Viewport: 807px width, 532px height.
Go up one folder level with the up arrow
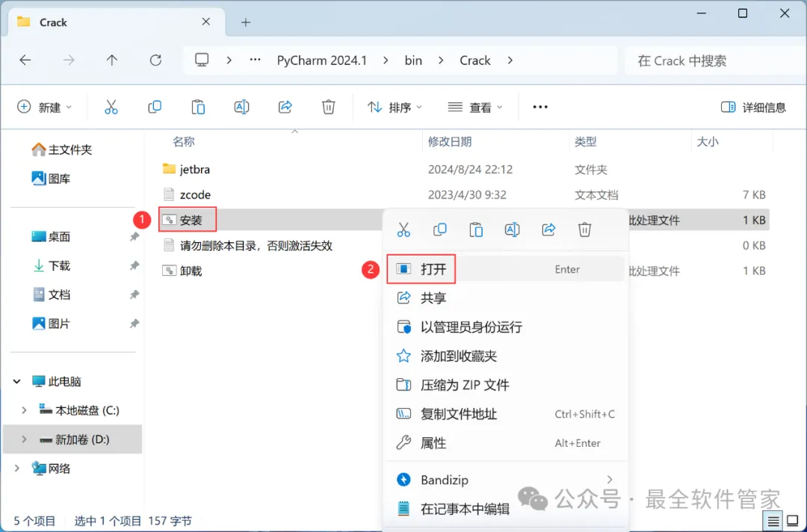pos(111,61)
